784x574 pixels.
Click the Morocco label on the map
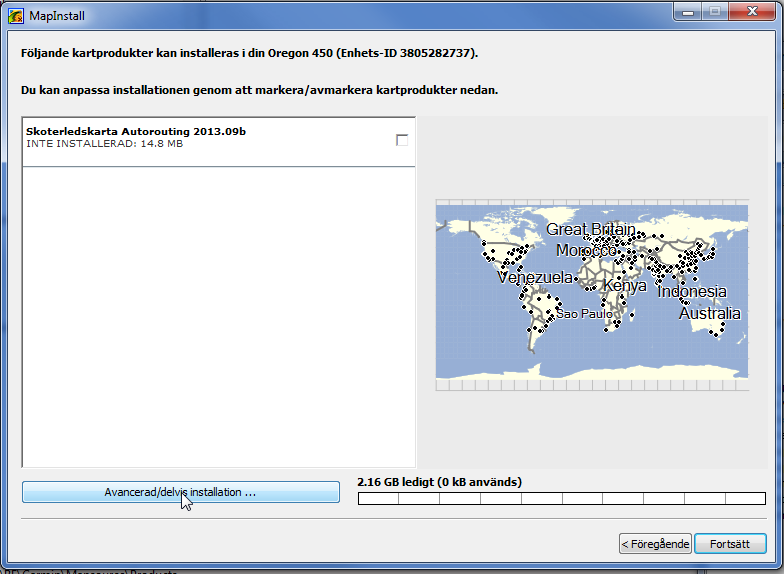[x=586, y=250]
